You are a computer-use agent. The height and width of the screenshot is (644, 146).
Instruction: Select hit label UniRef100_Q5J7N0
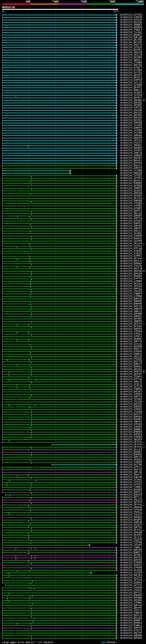tap(131, 40)
